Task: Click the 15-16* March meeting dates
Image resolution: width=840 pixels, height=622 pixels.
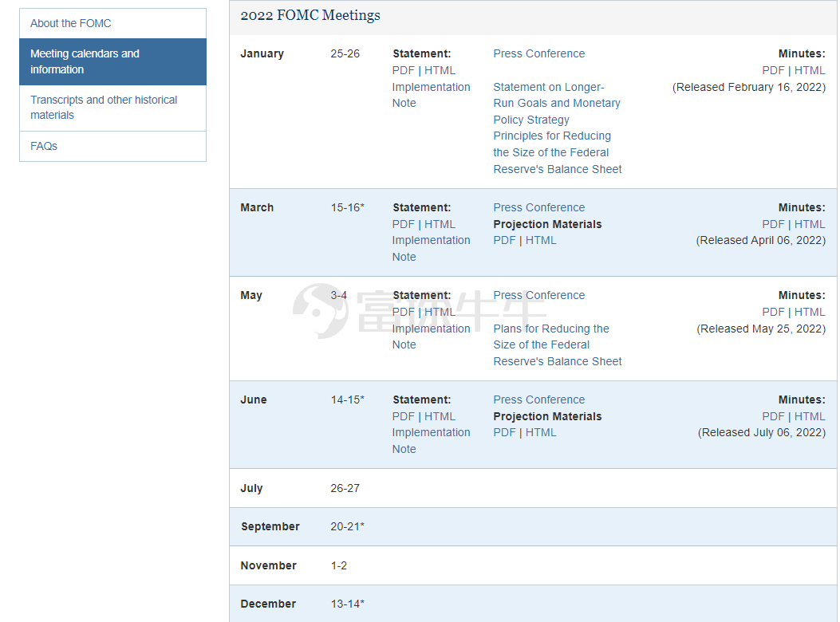Action: [x=347, y=207]
